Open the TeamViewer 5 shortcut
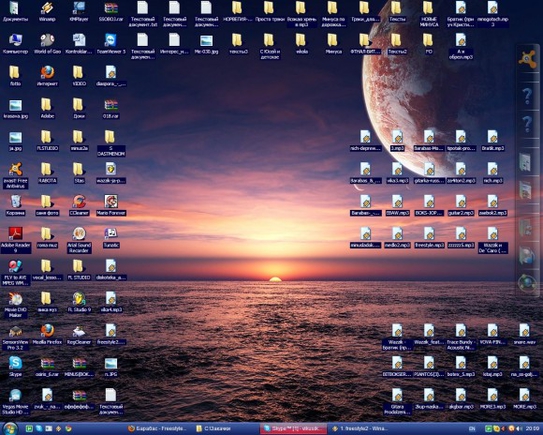This screenshot has width=543, height=435. pyautogui.click(x=111, y=44)
